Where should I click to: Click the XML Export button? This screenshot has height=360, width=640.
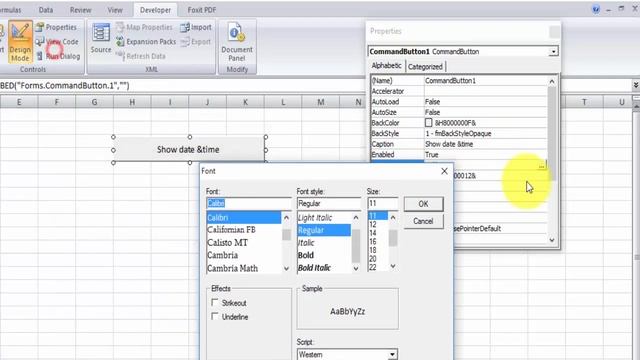click(196, 42)
